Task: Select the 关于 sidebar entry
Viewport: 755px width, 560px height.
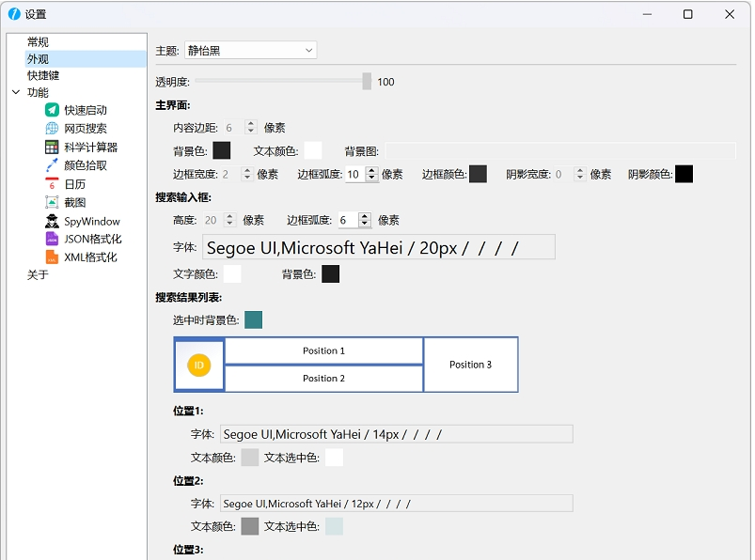Action: click(x=39, y=275)
